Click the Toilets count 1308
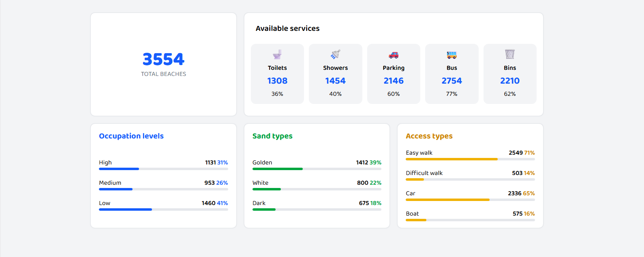This screenshot has width=644, height=257. click(277, 81)
